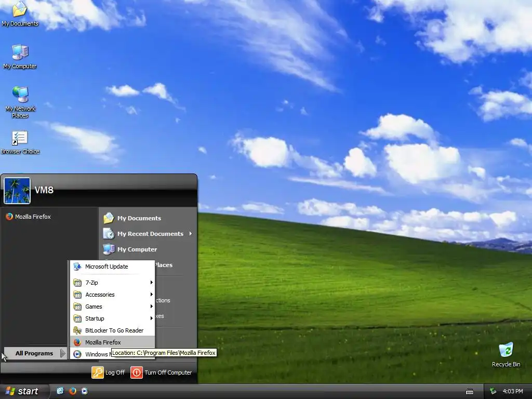Click the Windows Media Player program entry

tap(91, 354)
